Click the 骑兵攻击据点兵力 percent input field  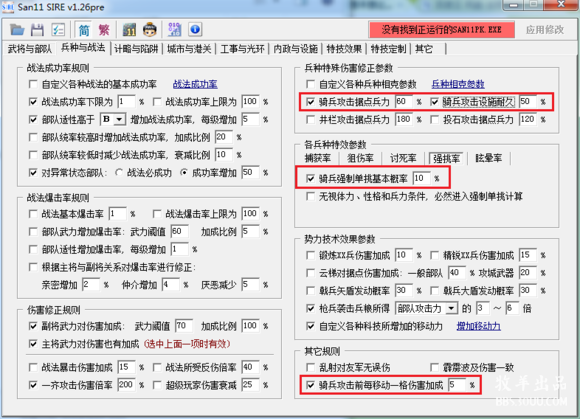[404, 101]
